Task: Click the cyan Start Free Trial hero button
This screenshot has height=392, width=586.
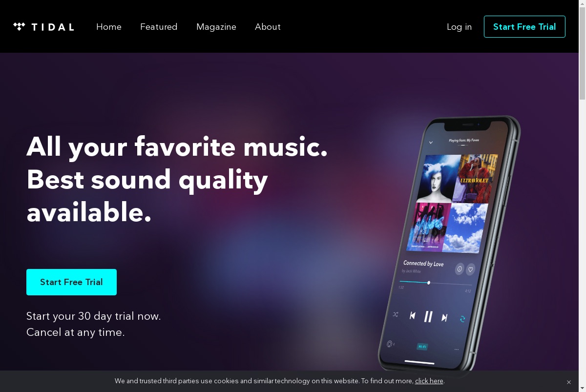Action: pyautogui.click(x=71, y=282)
